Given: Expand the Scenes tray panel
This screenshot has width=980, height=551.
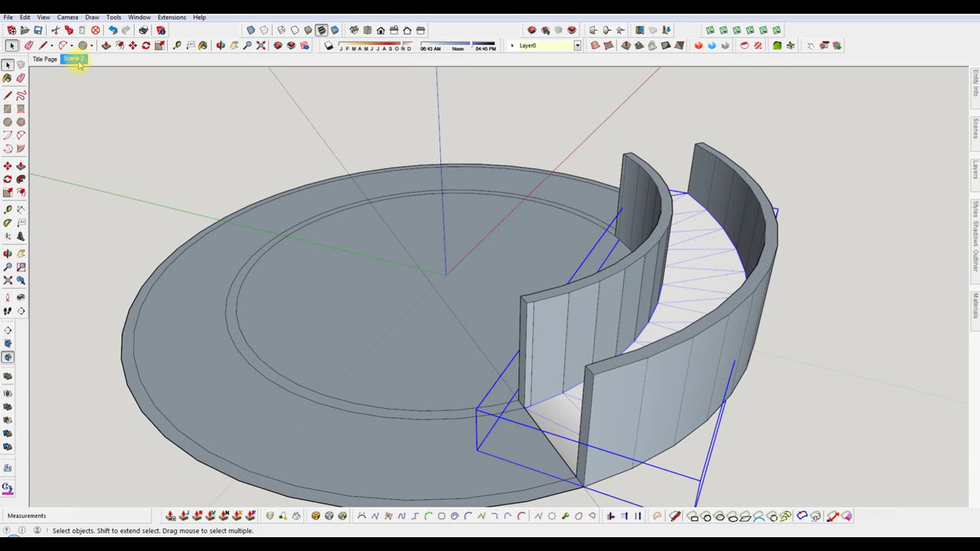Looking at the screenshot, I should click(975, 128).
